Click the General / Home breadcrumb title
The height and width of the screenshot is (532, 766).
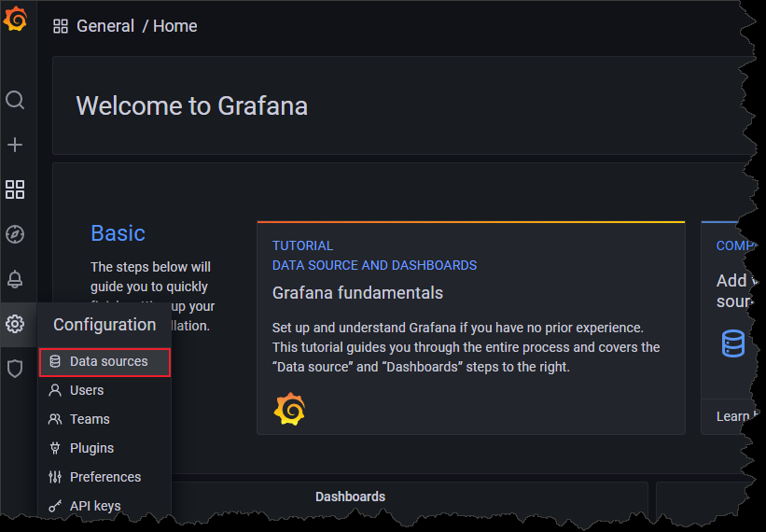click(136, 26)
